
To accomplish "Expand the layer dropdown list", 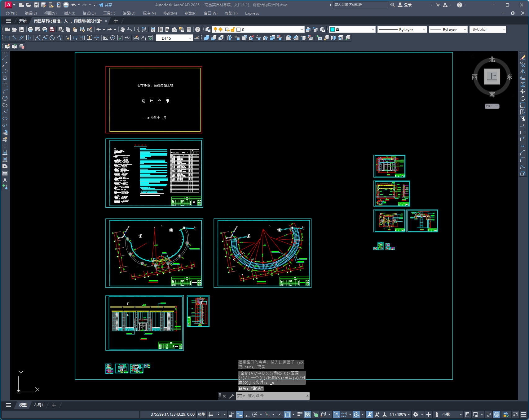I will pyautogui.click(x=302, y=29).
